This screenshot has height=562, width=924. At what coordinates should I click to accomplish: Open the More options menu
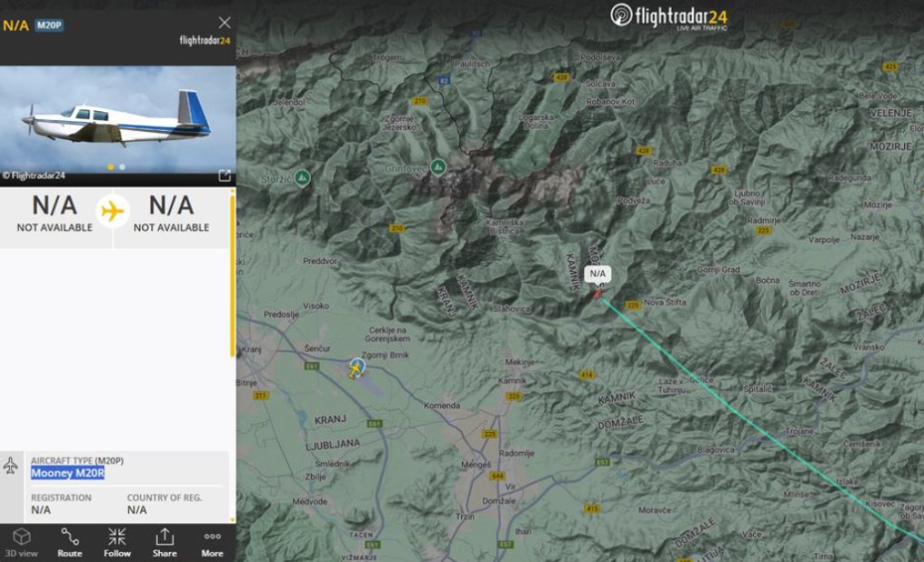pyautogui.click(x=212, y=542)
